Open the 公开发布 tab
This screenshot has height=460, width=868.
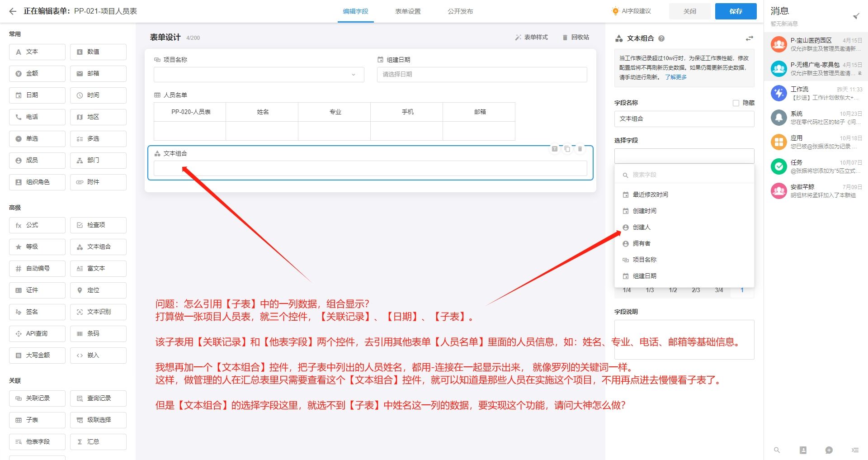(460, 12)
